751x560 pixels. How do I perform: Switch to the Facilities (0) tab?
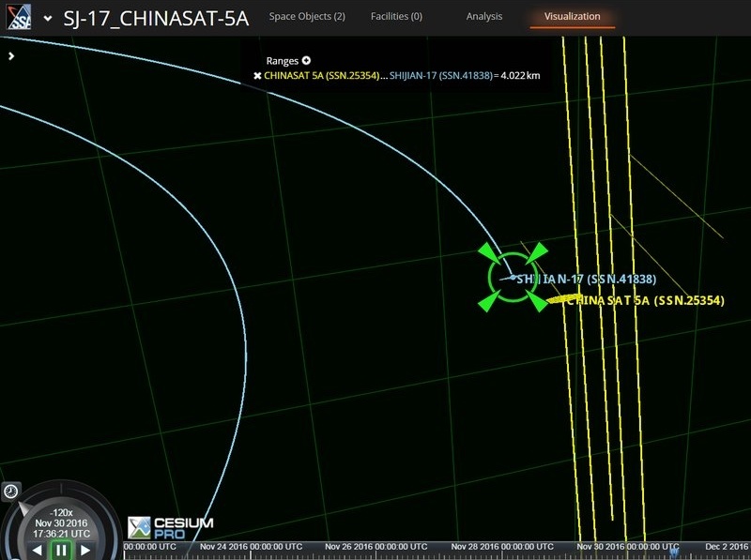point(396,16)
